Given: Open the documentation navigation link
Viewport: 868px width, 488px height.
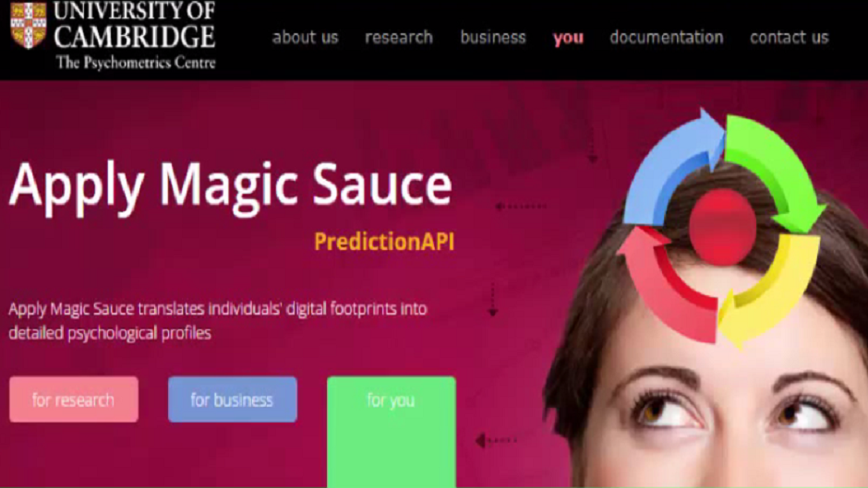Looking at the screenshot, I should pyautogui.click(x=667, y=37).
